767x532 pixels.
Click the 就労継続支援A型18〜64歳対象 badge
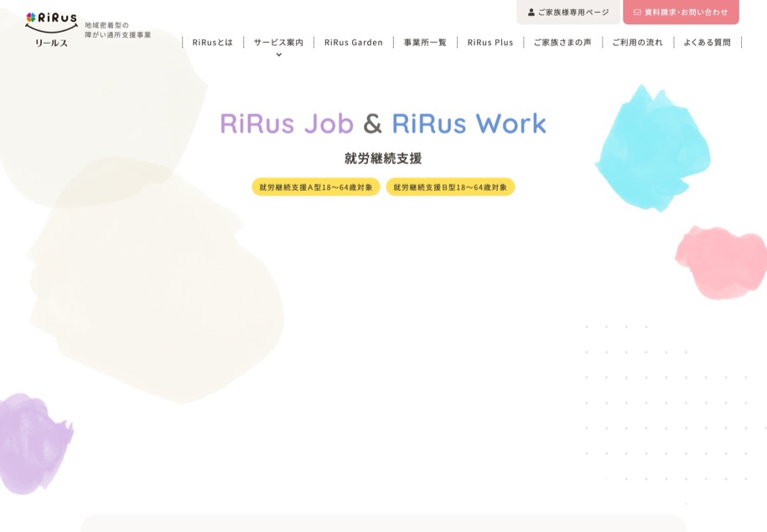[316, 187]
